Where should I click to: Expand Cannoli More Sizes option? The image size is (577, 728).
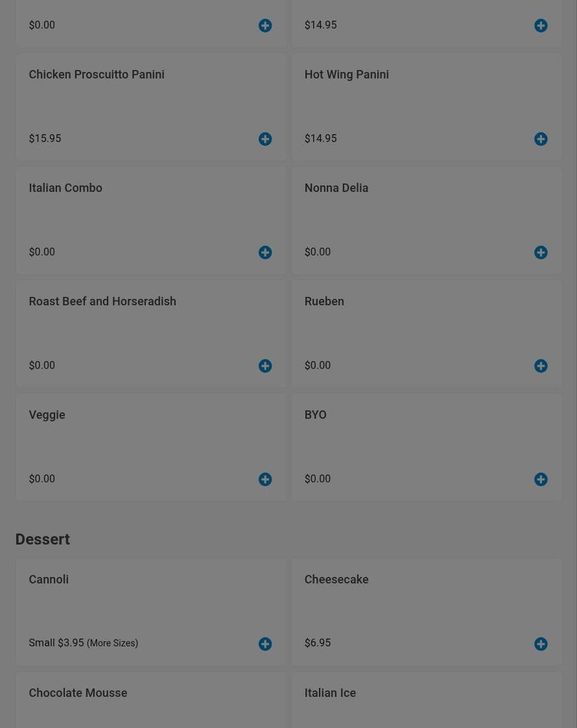(112, 643)
